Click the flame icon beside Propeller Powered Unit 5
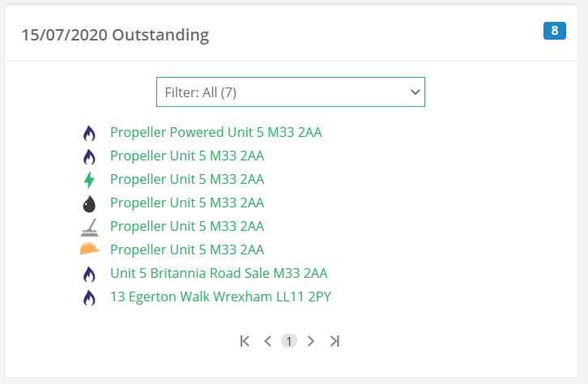Image resolution: width=588 pixels, height=384 pixels. (x=89, y=133)
